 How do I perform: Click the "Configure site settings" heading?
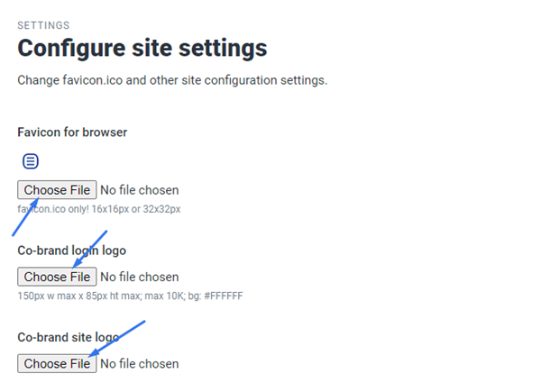tap(142, 48)
